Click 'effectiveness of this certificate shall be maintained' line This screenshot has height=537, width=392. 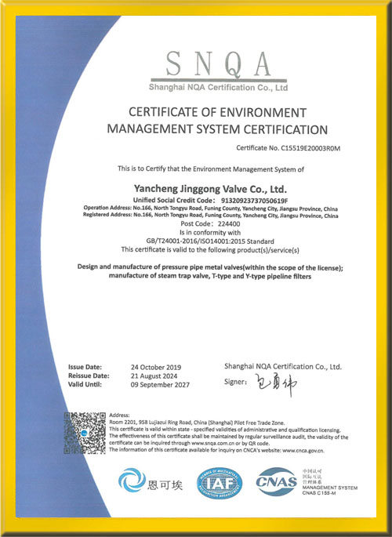pyautogui.click(x=229, y=437)
